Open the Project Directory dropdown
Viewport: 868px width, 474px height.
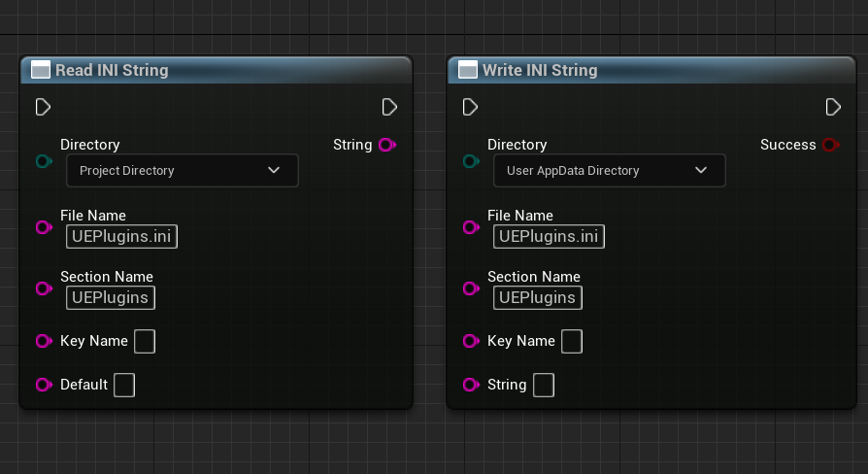183,171
